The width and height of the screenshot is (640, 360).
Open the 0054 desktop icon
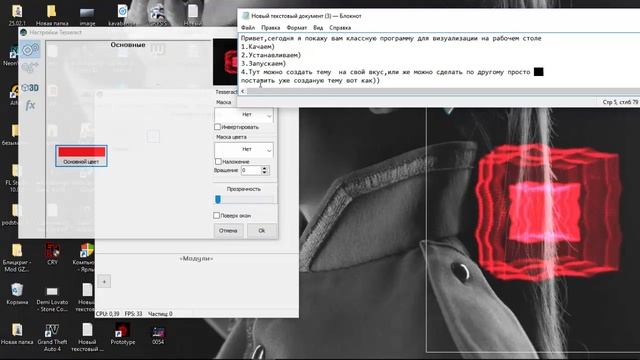tap(158, 335)
